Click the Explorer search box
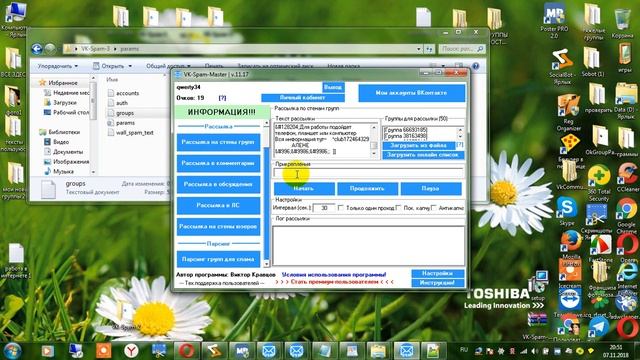Image resolution: width=640 pixels, height=360 pixels. click(x=462, y=49)
